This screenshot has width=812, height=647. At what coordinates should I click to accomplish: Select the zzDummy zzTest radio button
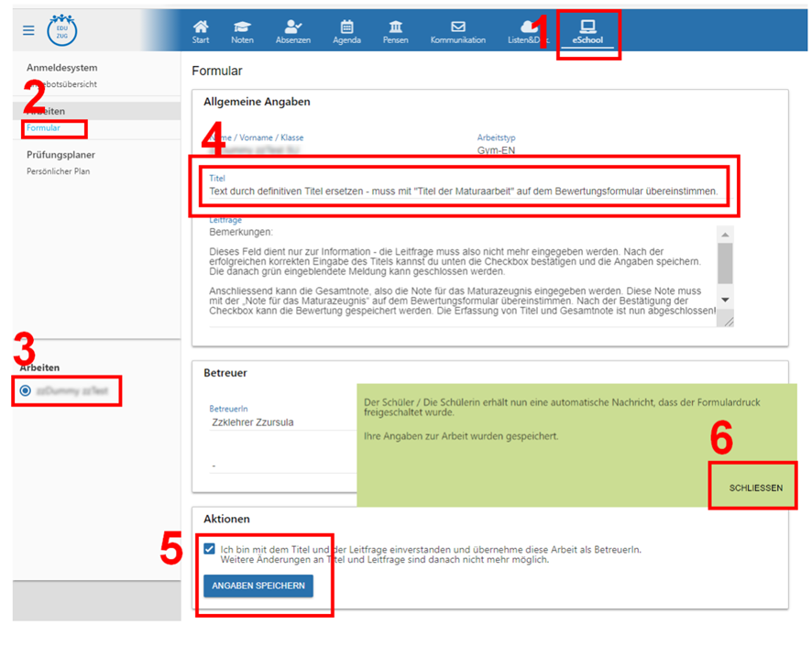(25, 390)
